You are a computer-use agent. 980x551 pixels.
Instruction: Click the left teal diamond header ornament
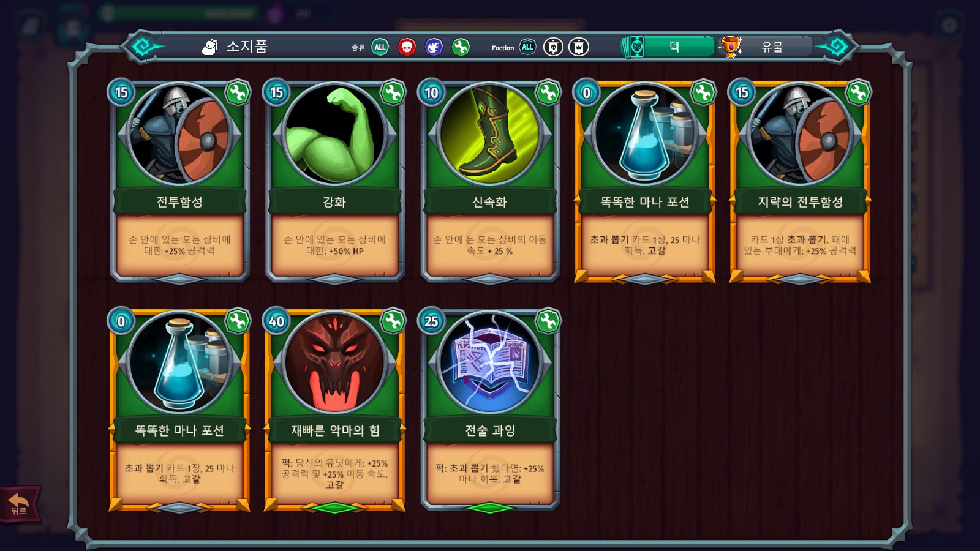tap(145, 47)
